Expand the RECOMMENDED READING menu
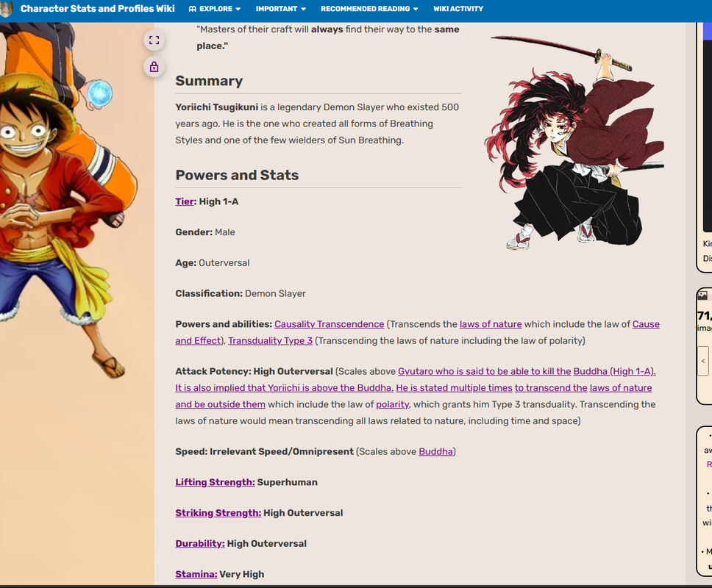 click(x=369, y=9)
